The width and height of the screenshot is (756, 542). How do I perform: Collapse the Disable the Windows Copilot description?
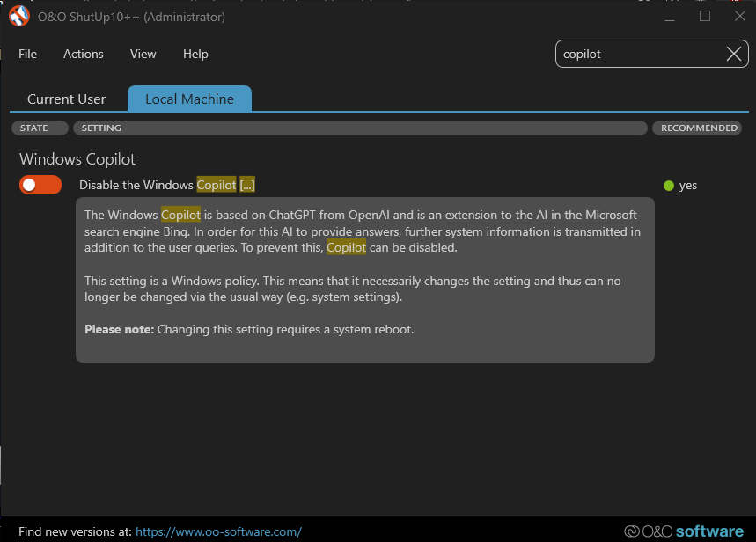[x=247, y=185]
